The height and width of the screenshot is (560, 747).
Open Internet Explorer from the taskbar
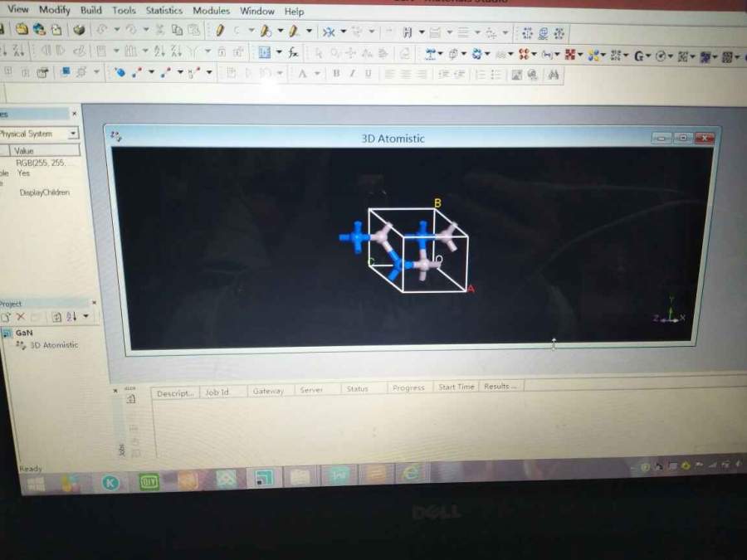tap(411, 474)
